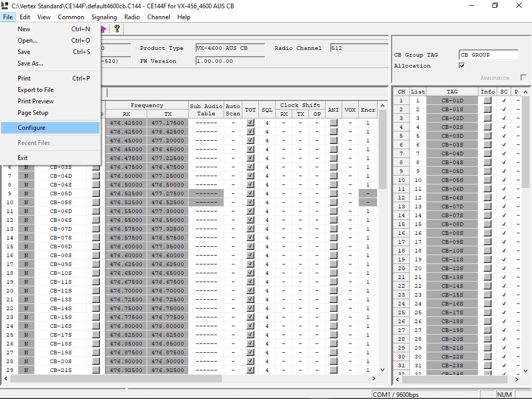
Task: Click the channel table horizontal scrollbar thumb
Action: (116, 378)
